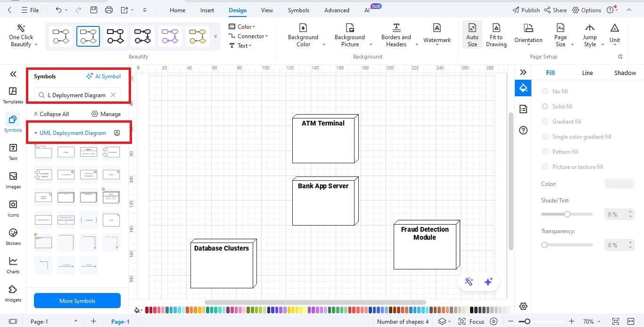Click the Save disk icon
The image size is (644, 327).
(x=94, y=10)
